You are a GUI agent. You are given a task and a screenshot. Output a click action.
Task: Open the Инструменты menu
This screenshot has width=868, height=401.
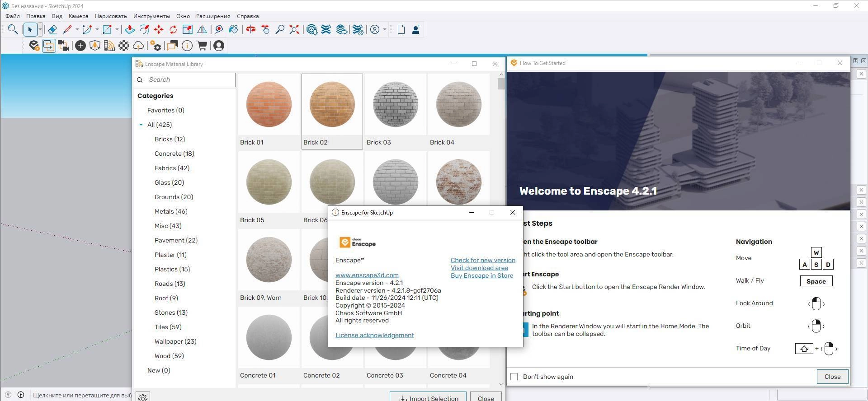tap(152, 16)
